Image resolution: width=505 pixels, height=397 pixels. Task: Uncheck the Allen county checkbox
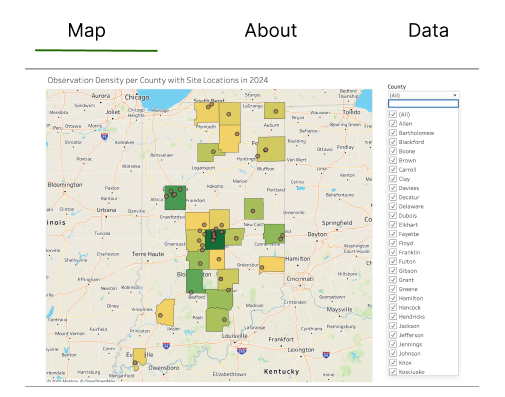[393, 124]
